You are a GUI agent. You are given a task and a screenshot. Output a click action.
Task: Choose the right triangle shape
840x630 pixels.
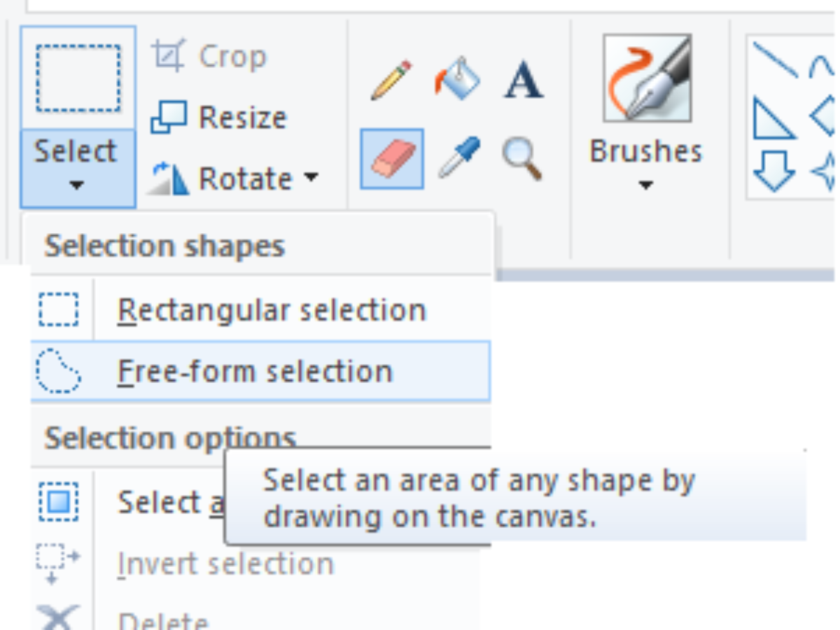[773, 119]
